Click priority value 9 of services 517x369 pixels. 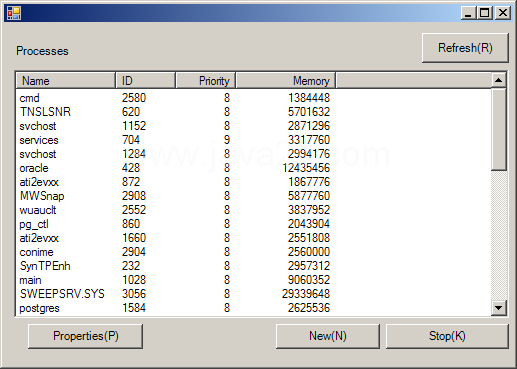pyautogui.click(x=227, y=140)
